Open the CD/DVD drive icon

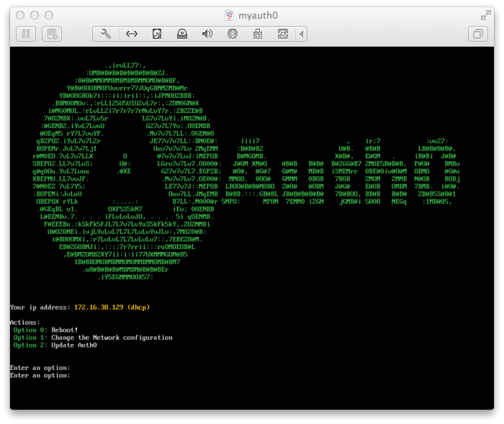182,34
